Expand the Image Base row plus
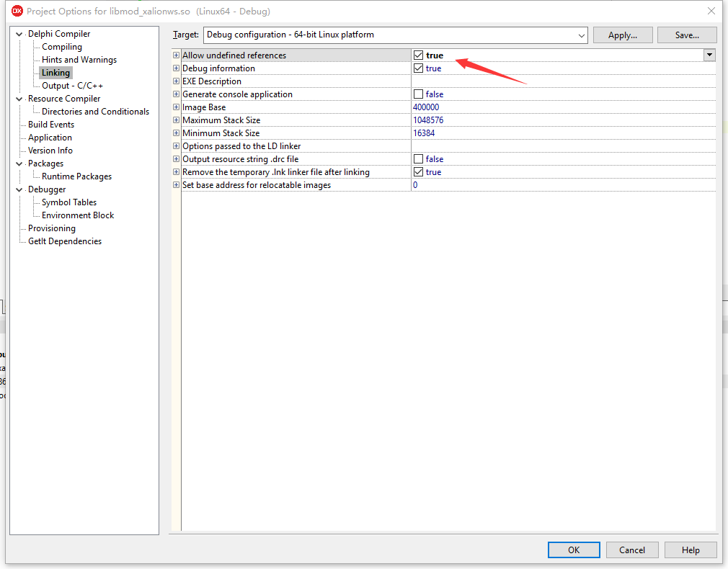728x569 pixels. click(176, 107)
